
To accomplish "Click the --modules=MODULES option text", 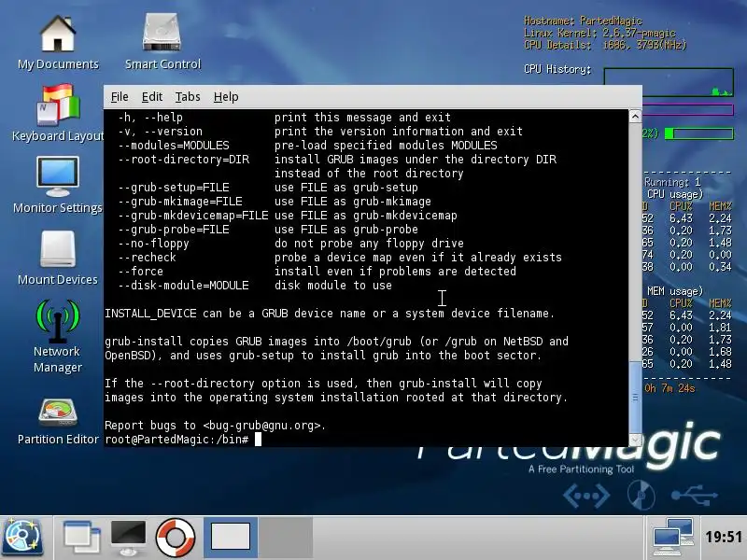I will click(174, 146).
